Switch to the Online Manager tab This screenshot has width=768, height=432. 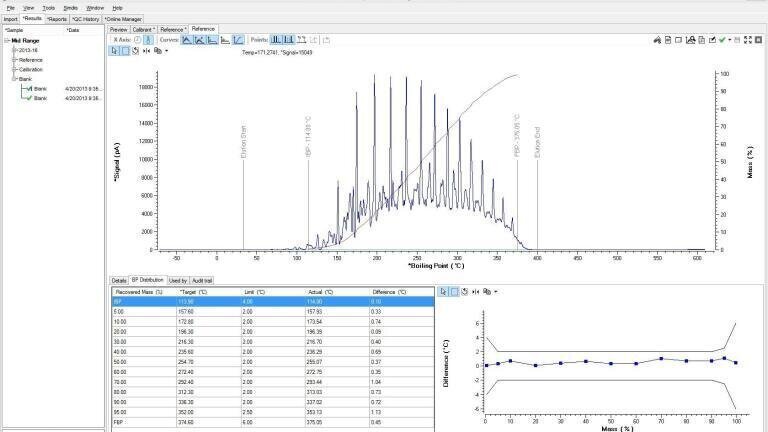(123, 19)
